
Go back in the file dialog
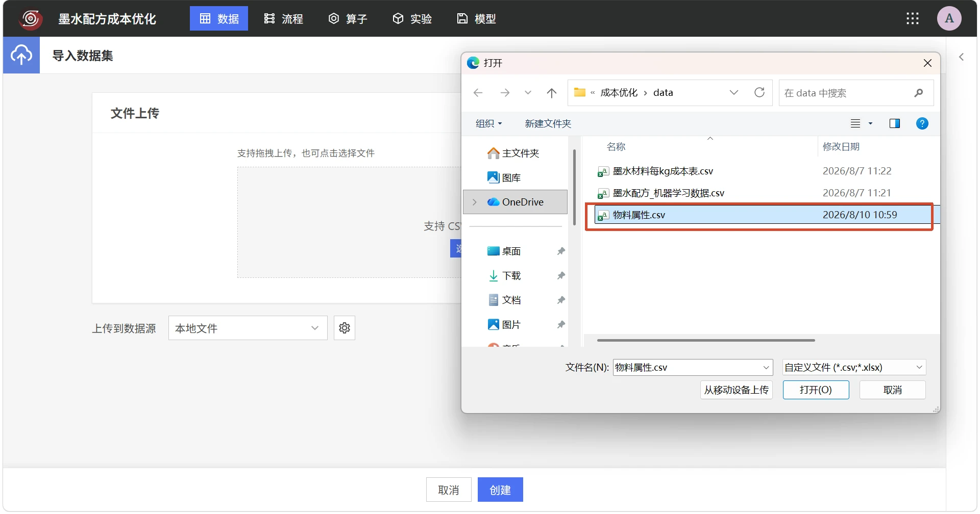coord(478,93)
